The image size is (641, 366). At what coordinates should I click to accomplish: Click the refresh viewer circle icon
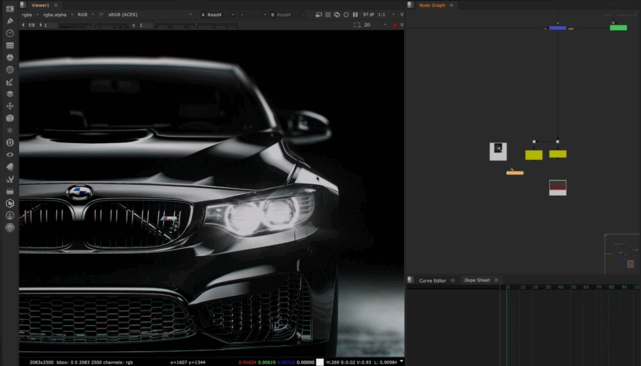346,15
